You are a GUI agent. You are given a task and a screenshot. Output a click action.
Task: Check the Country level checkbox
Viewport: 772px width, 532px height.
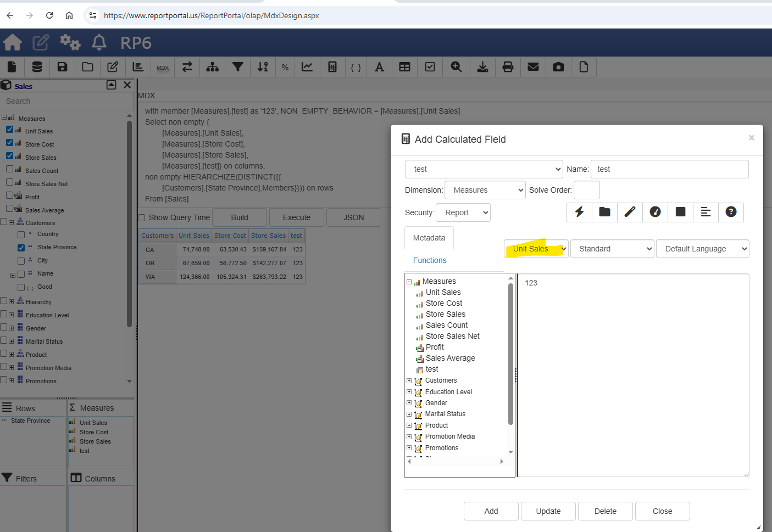(21, 234)
